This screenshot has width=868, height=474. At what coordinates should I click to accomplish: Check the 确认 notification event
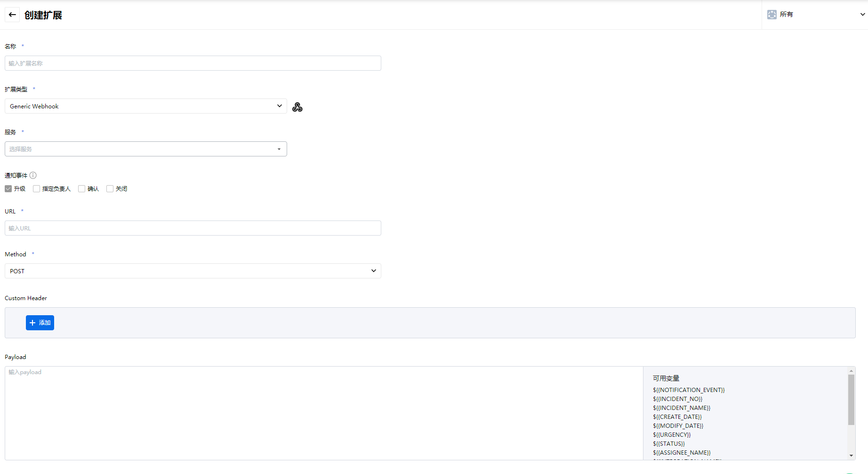click(x=82, y=189)
